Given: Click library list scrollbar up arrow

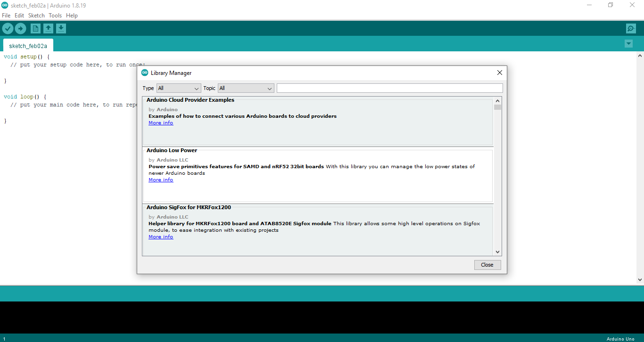Looking at the screenshot, I should [498, 100].
